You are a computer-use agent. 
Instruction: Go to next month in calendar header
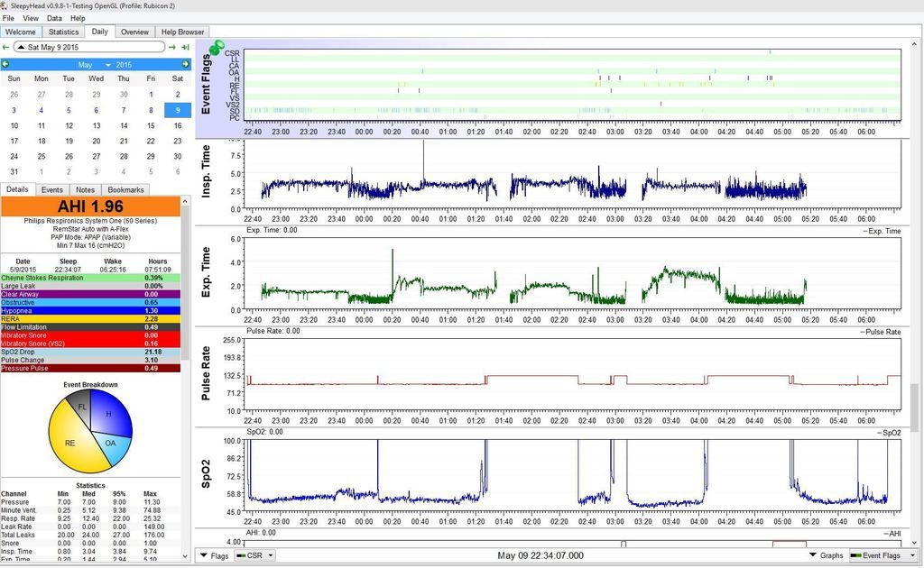point(186,64)
